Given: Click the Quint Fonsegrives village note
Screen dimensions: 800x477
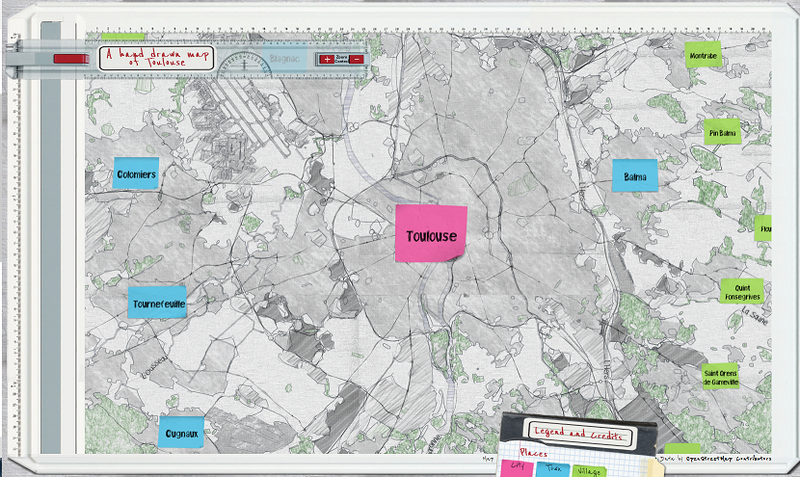Looking at the screenshot, I should [742, 290].
